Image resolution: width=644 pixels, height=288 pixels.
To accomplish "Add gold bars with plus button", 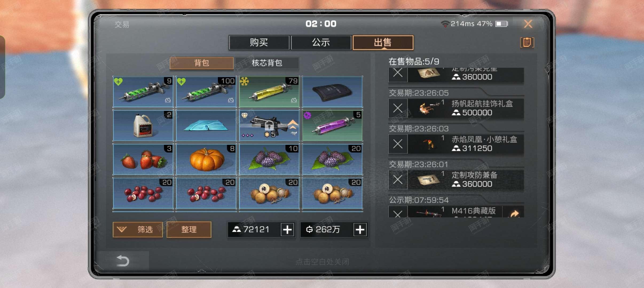I will tap(287, 230).
